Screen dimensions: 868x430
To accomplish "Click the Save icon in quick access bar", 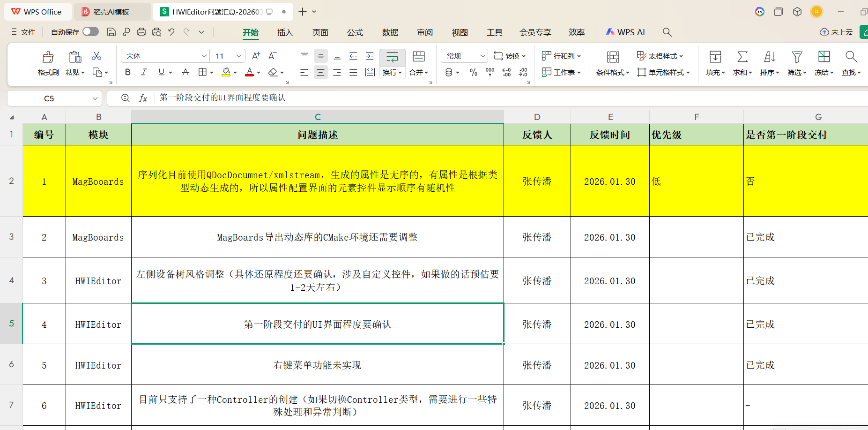I will click(x=111, y=32).
